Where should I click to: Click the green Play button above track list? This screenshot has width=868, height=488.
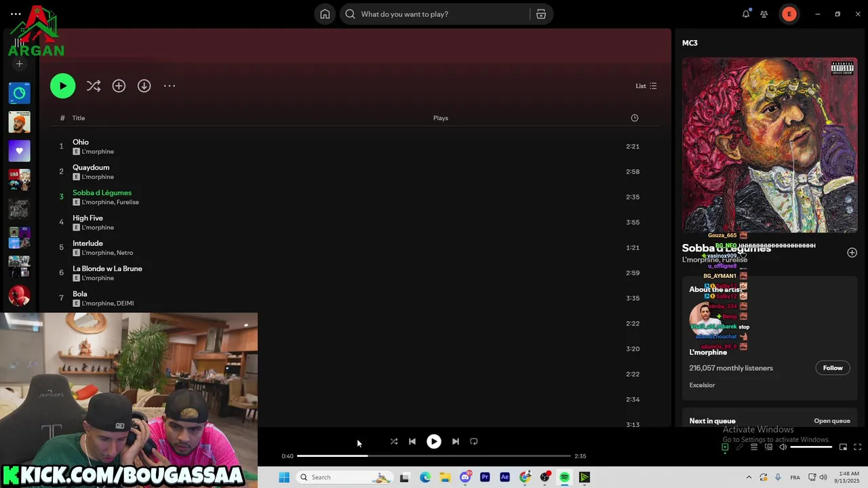point(62,85)
